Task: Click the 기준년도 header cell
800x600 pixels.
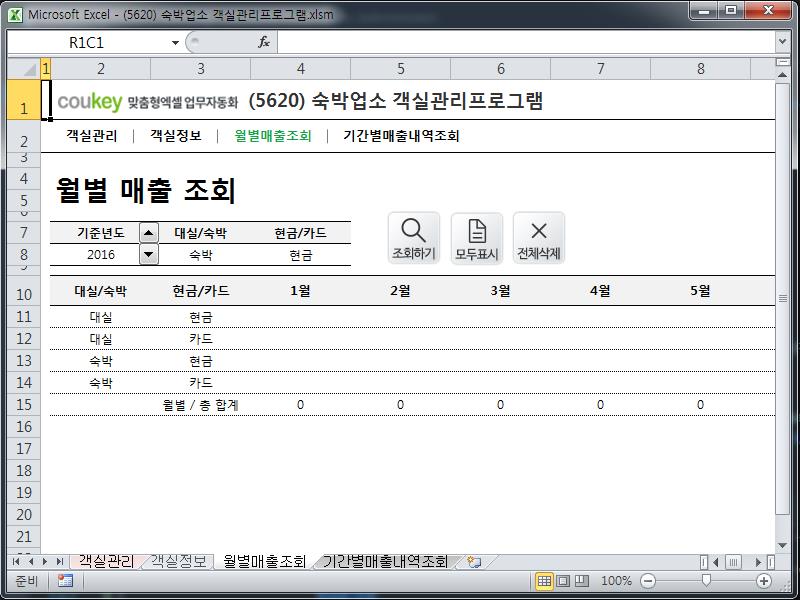Action: click(101, 233)
